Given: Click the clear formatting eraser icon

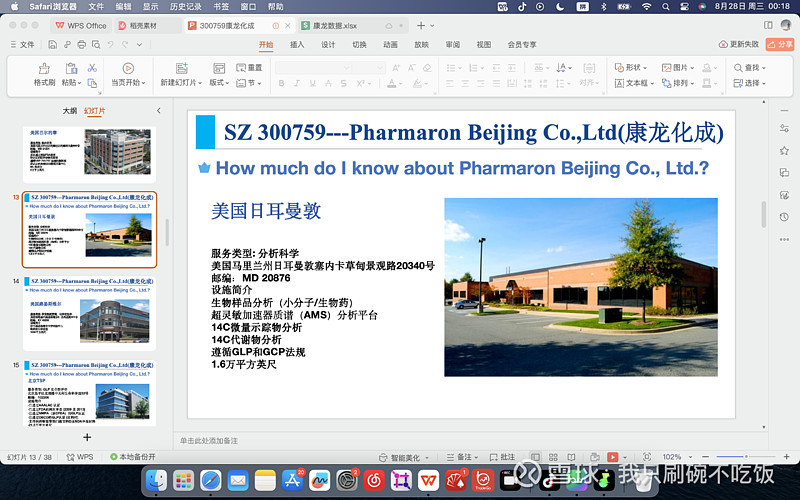Looking at the screenshot, I should 427,67.
